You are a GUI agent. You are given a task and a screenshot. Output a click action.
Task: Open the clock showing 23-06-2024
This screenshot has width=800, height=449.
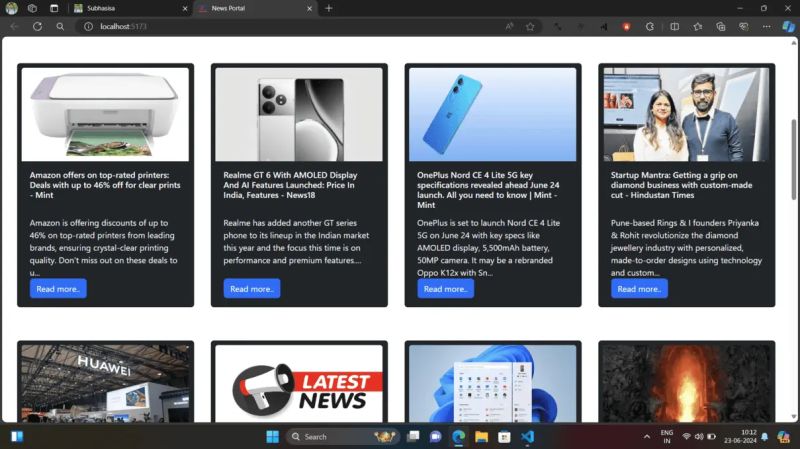coord(740,437)
